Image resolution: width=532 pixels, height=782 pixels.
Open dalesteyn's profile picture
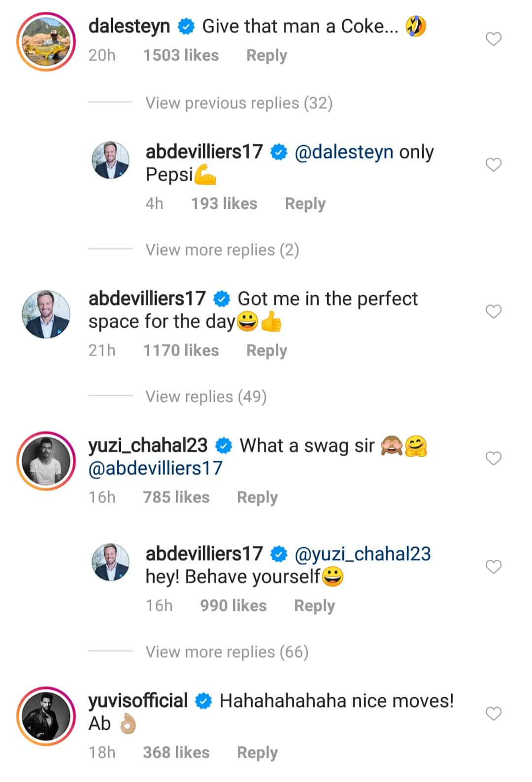[46, 42]
